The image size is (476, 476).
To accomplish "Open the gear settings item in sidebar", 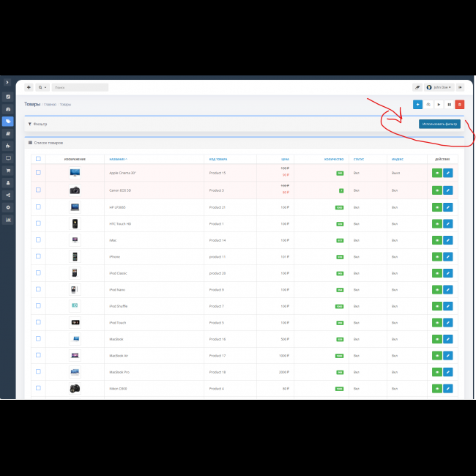I will (8, 207).
